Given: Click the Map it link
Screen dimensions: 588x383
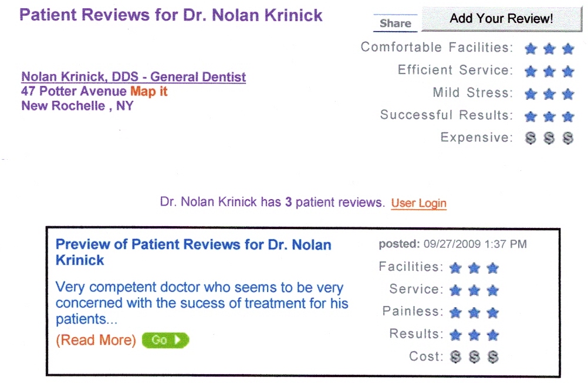Looking at the screenshot, I should tap(148, 91).
